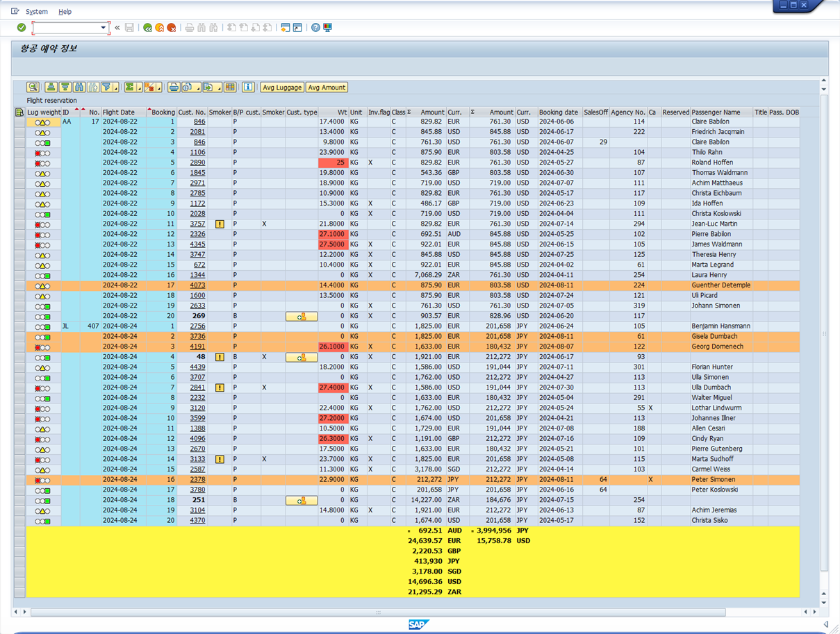Click the SAP logo at the bottom
Viewport: 840px width, 634px height.
tap(418, 625)
